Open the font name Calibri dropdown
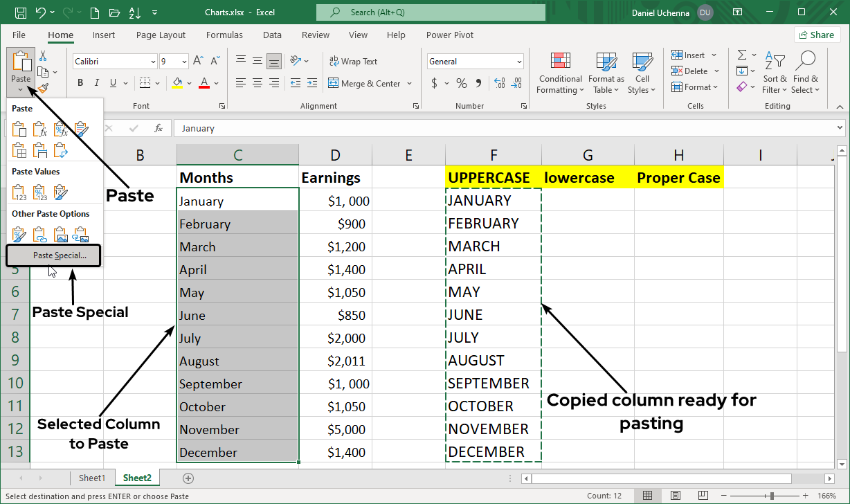 click(x=153, y=62)
